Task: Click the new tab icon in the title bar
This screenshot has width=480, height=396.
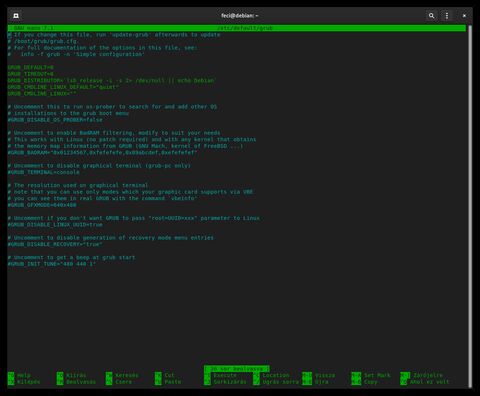Action: 16,16
